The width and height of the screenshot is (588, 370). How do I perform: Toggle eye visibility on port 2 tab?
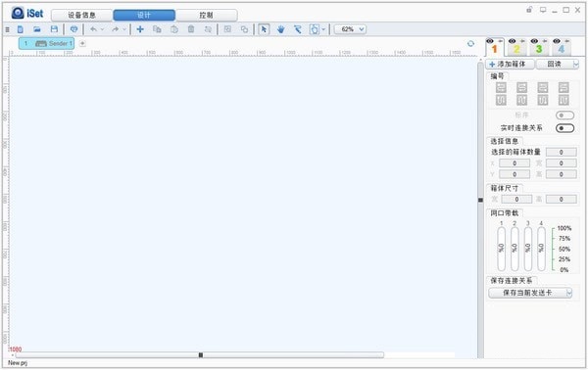pyautogui.click(x=513, y=41)
